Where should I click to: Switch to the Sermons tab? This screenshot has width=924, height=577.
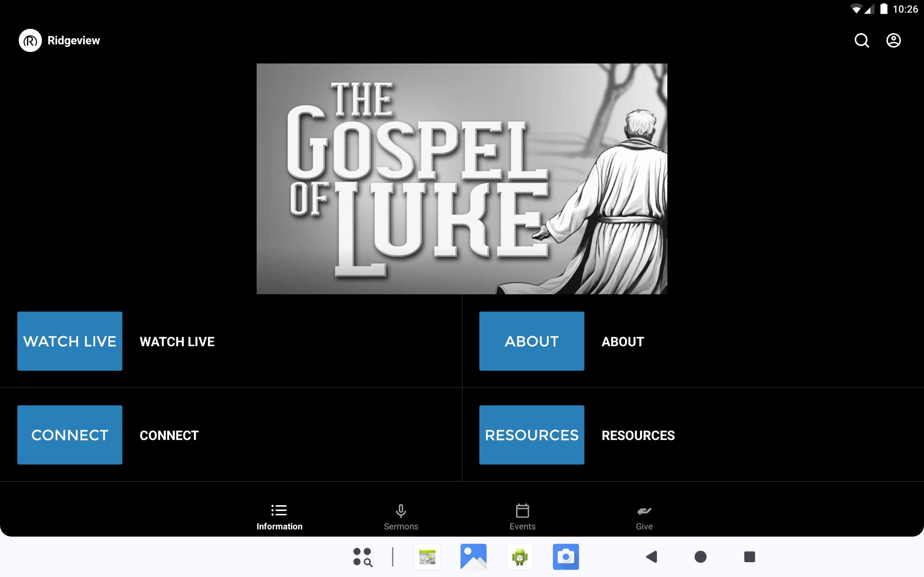click(x=401, y=517)
